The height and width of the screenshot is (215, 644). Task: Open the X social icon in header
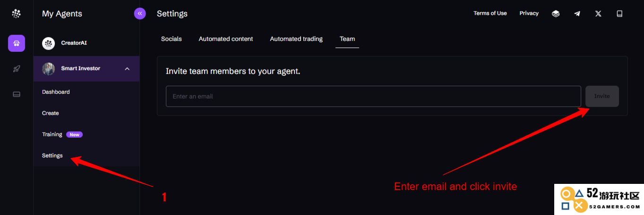click(x=598, y=14)
